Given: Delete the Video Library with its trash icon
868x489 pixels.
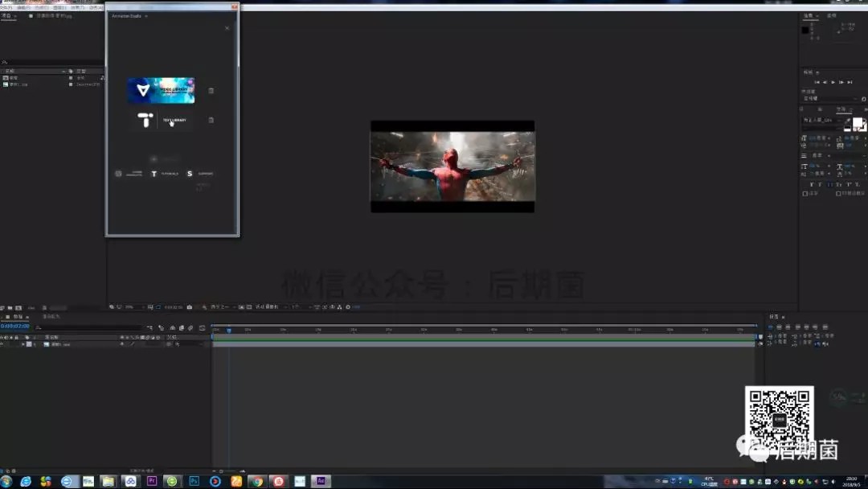Looking at the screenshot, I should click(211, 90).
